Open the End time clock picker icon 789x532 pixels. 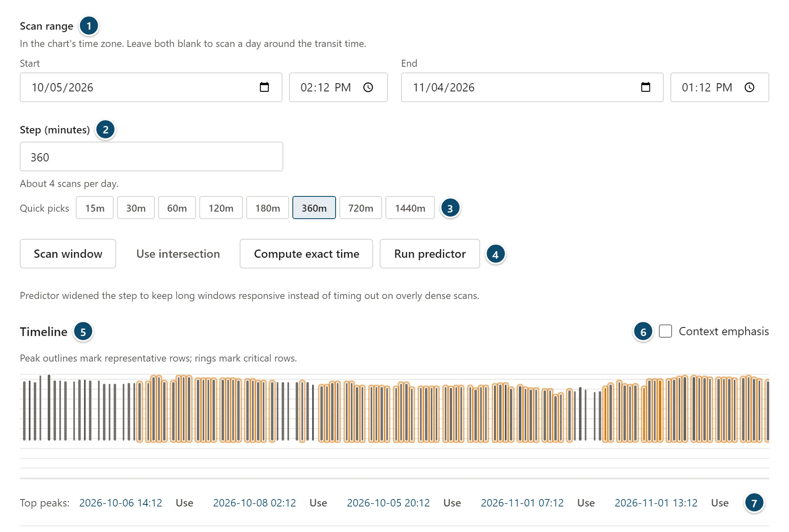point(749,87)
